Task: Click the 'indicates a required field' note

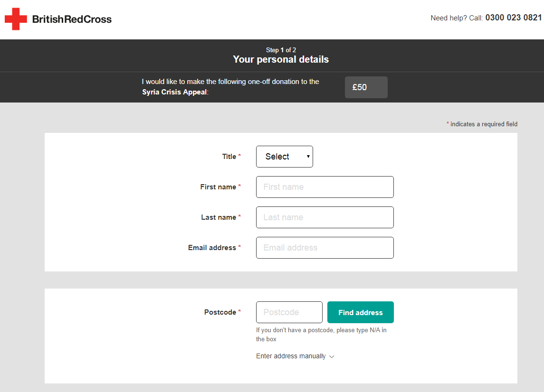Action: click(484, 124)
